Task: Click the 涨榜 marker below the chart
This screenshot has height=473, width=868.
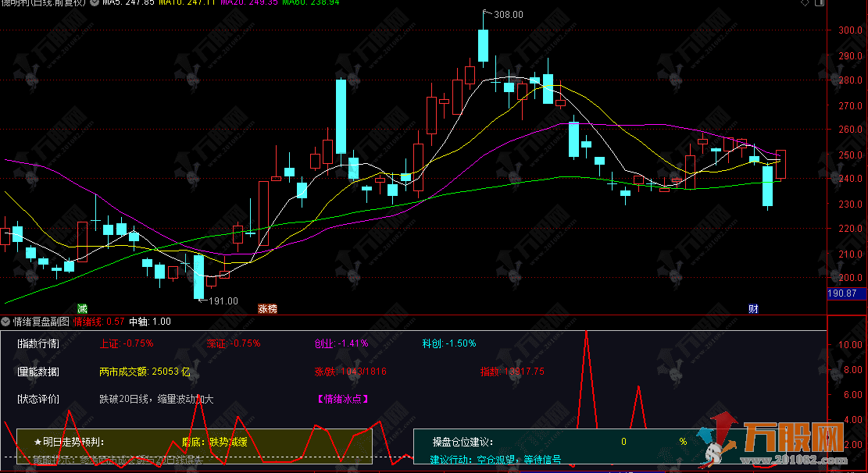Action: [x=267, y=308]
